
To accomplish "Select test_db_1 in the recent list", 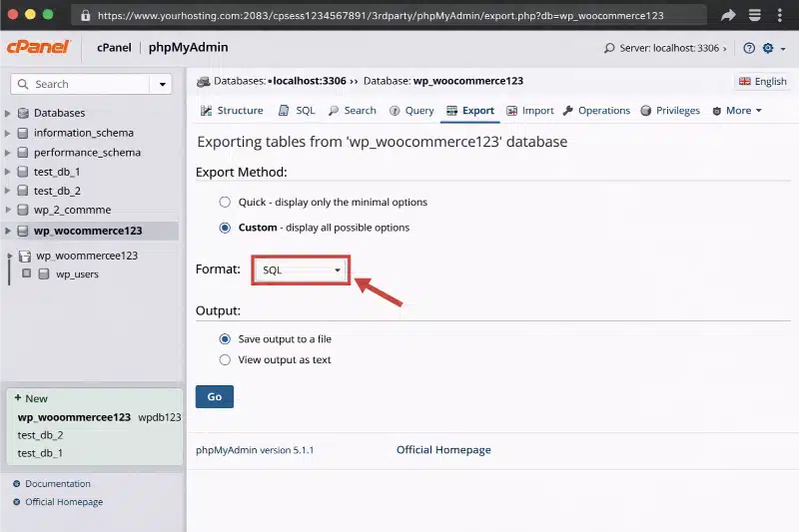I will (x=40, y=453).
